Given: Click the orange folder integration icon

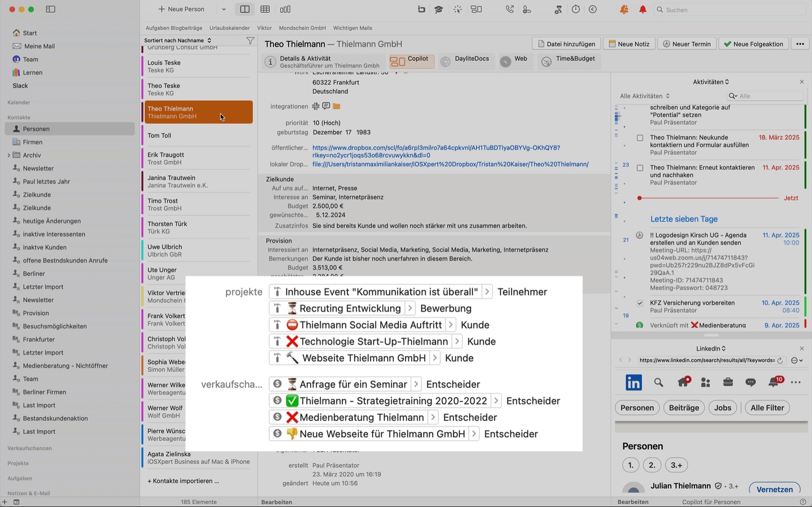Looking at the screenshot, I should coord(336,106).
